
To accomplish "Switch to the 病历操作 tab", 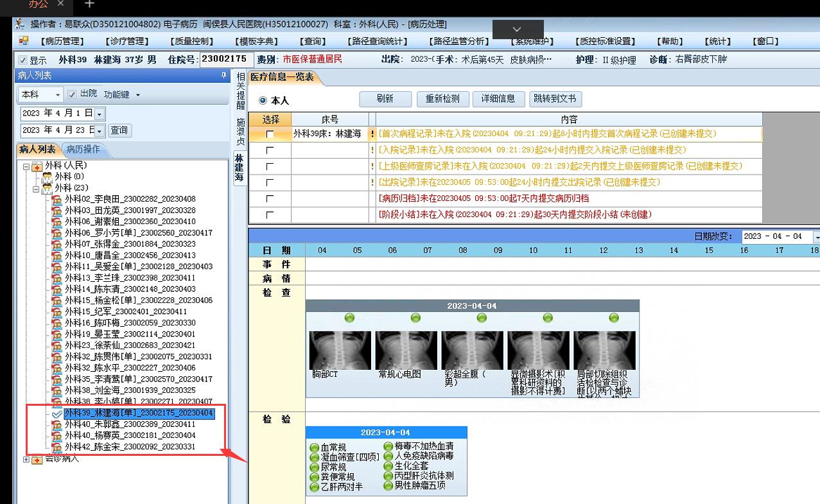I will 83,149.
